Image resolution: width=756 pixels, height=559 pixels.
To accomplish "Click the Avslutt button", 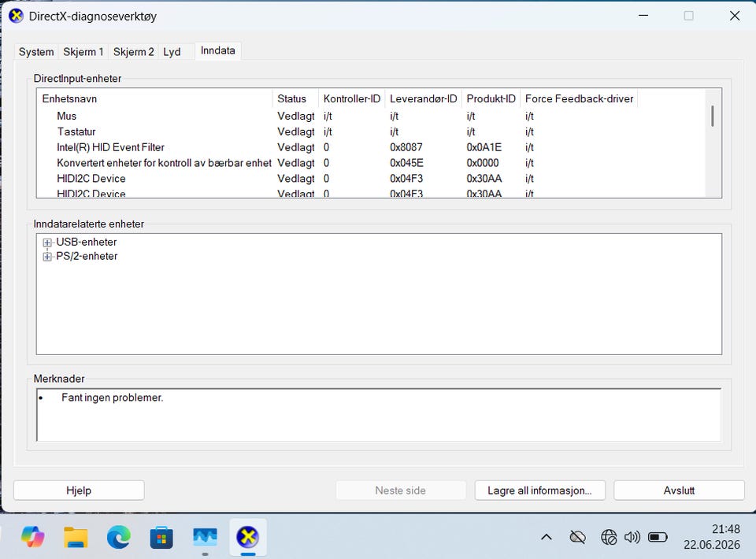I will (x=679, y=490).
